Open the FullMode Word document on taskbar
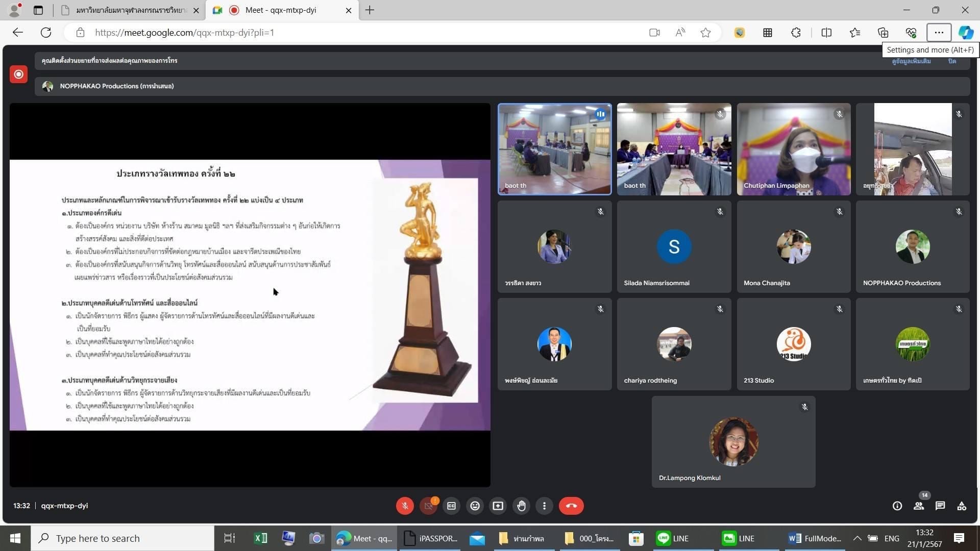The image size is (980, 551). coord(815,538)
